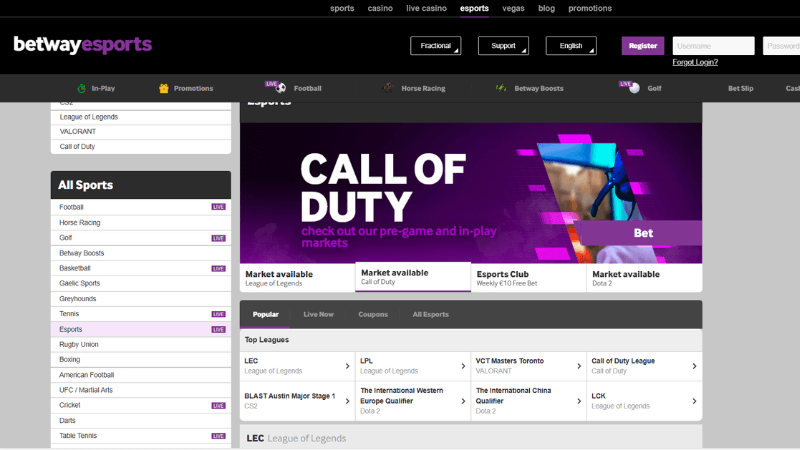This screenshot has height=450, width=800.
Task: Open Boxing in All Sports list
Action: [x=141, y=360]
